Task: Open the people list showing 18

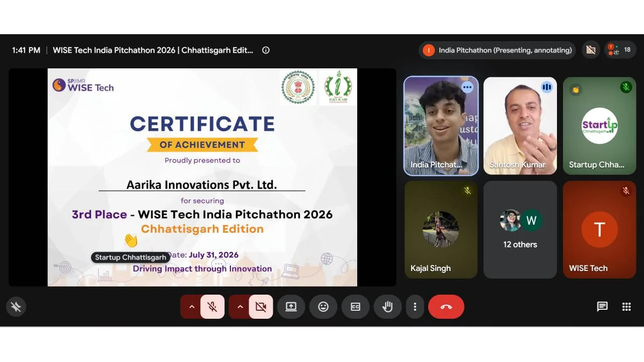Action: click(620, 50)
